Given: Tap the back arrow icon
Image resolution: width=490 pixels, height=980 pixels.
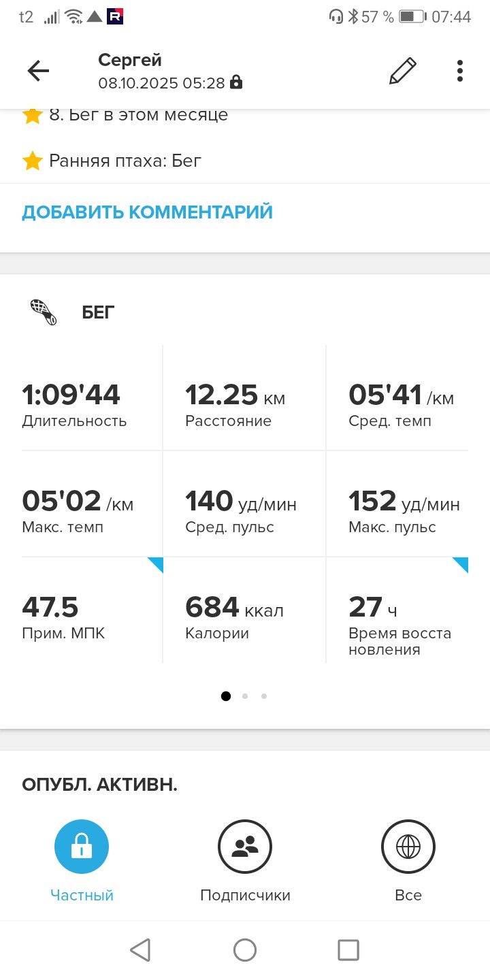Looking at the screenshot, I should point(38,71).
